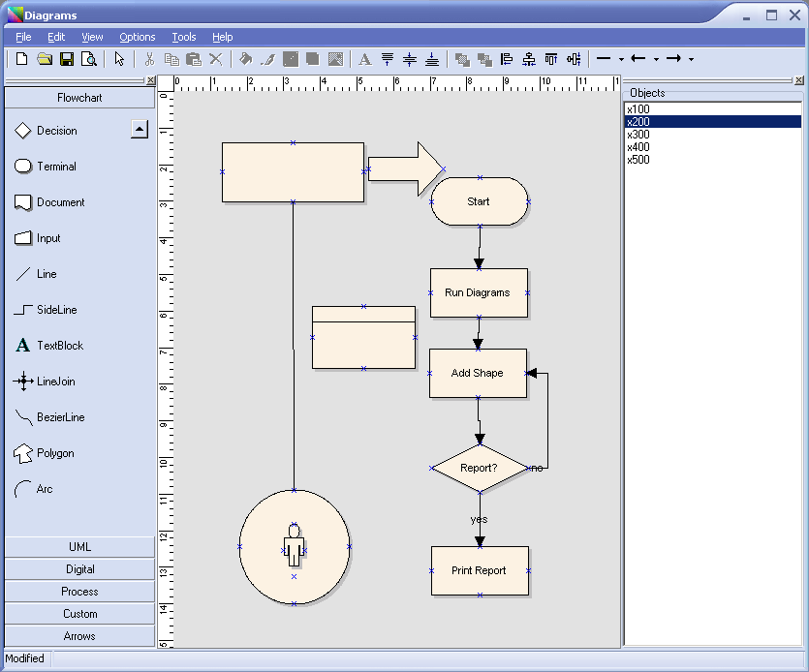Open print preview
Image resolution: width=809 pixels, height=672 pixels.
(x=89, y=59)
